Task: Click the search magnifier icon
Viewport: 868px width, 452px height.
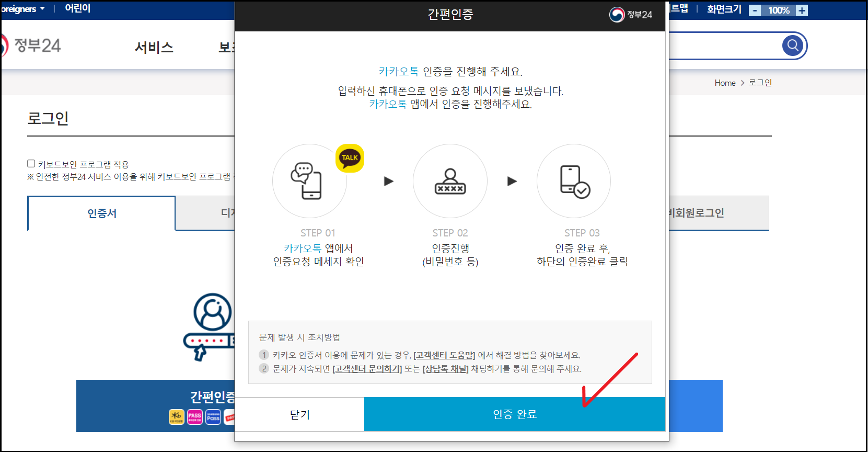Action: tap(793, 46)
